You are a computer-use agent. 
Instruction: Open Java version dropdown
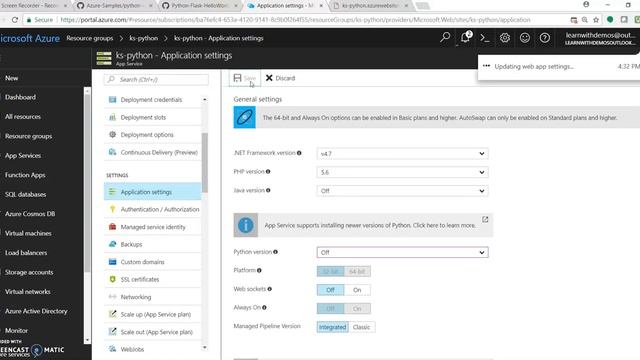[402, 191]
